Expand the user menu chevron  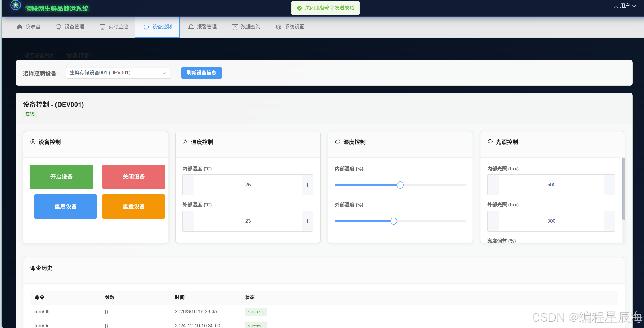[x=634, y=6]
